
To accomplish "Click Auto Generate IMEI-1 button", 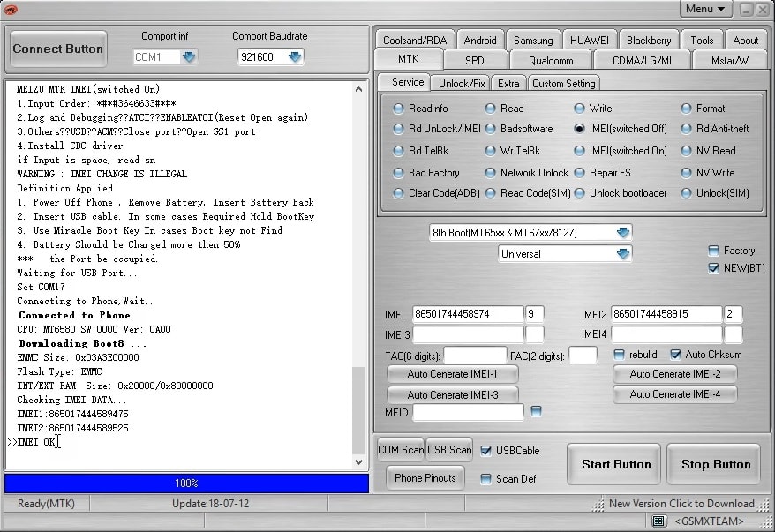I will pos(452,374).
